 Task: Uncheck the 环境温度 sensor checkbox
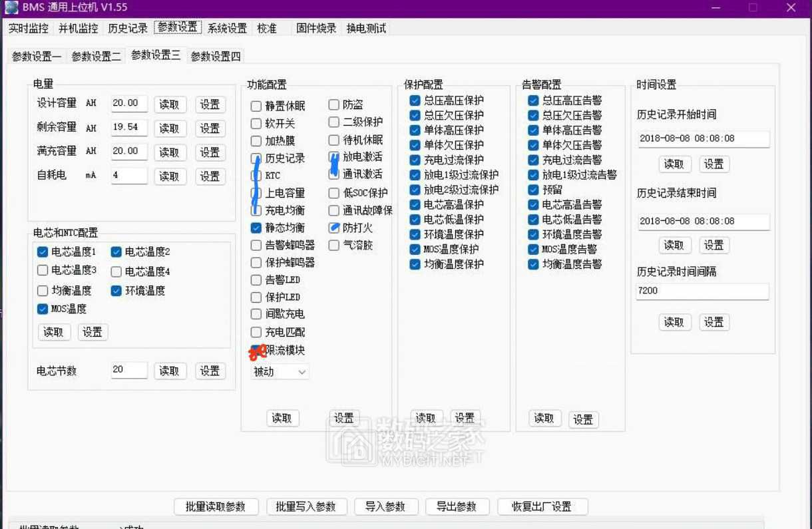(x=116, y=291)
